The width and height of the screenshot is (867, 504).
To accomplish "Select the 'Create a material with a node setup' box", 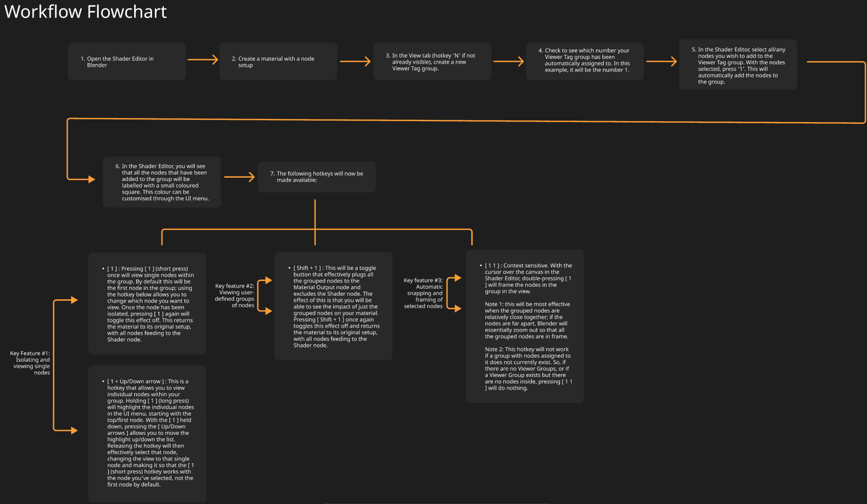I will point(278,61).
